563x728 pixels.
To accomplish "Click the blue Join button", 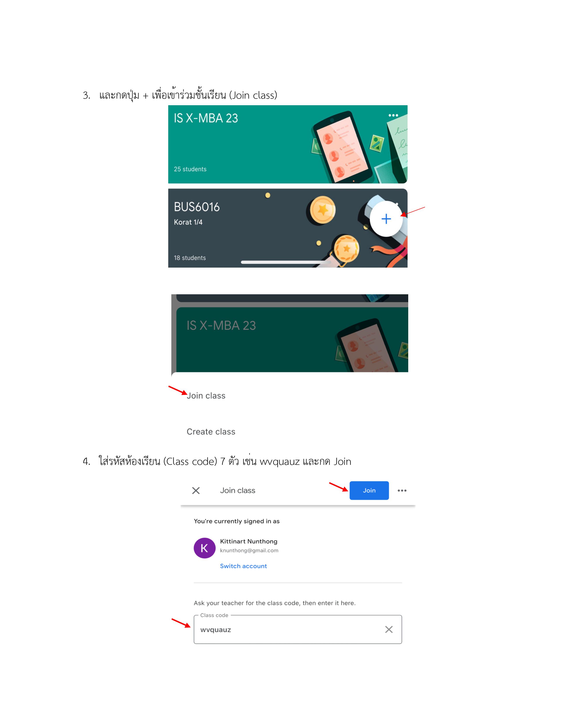I will (369, 490).
